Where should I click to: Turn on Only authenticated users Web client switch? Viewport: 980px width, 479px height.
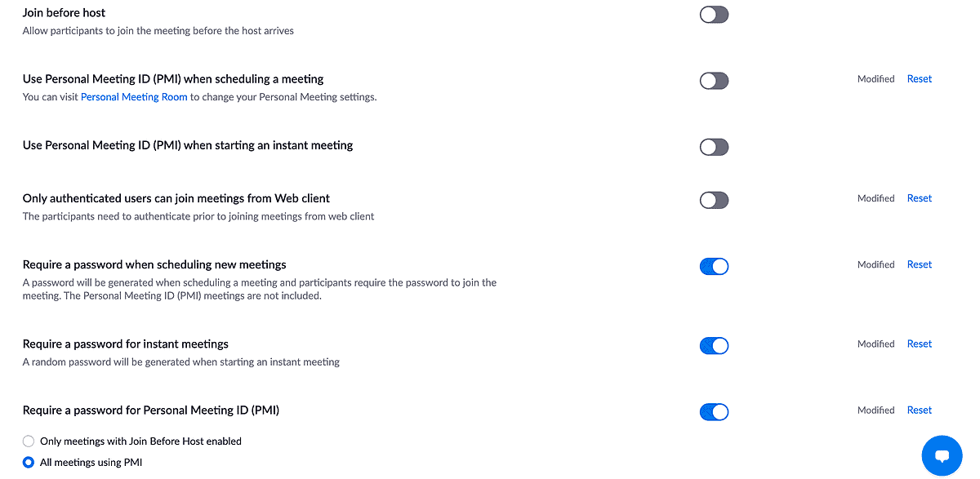pyautogui.click(x=714, y=200)
